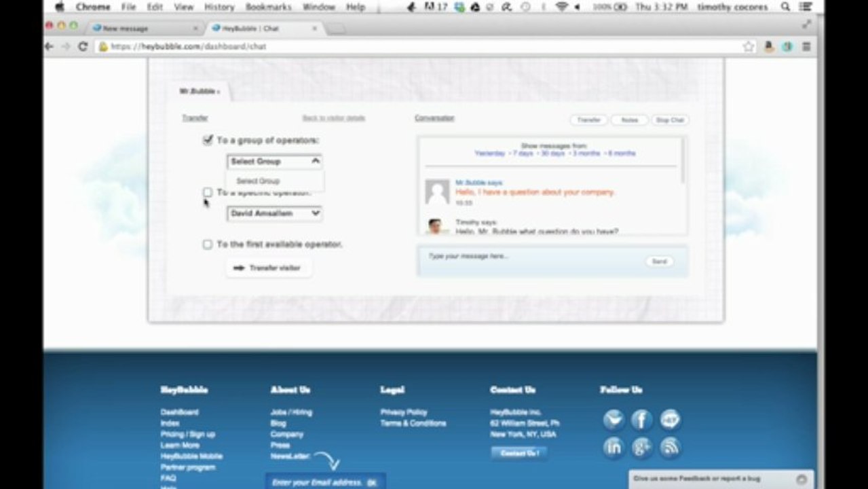Click the LinkedIn follow icon

point(614,448)
